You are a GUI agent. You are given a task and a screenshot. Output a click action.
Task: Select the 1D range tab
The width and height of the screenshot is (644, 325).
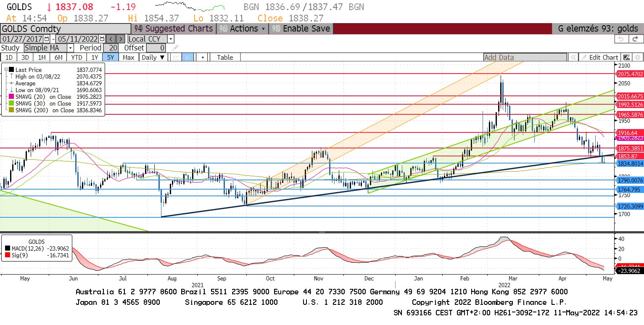pos(9,57)
